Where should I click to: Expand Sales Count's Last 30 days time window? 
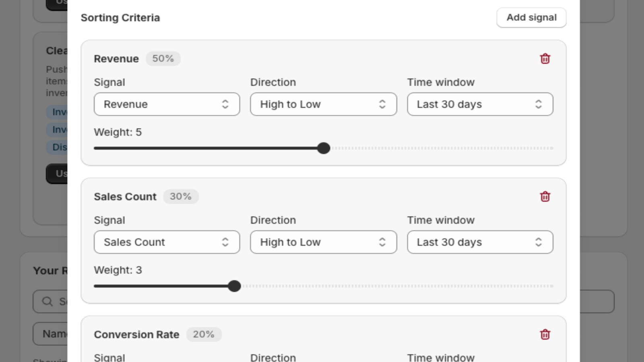[x=480, y=242]
